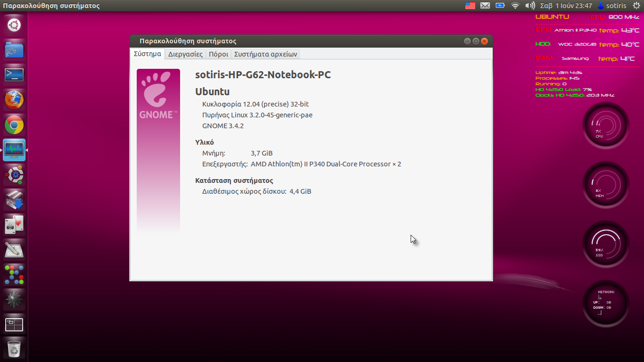This screenshot has width=644, height=362.
Task: Open the spiky mine game icon
Action: coord(14,300)
